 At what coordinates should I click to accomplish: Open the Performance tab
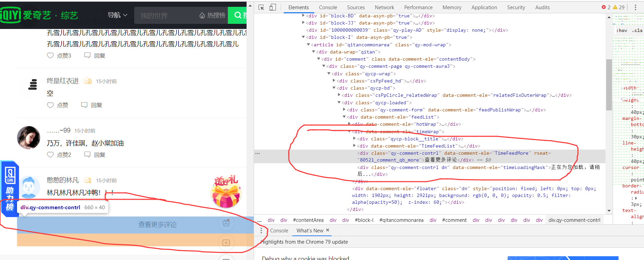click(418, 7)
